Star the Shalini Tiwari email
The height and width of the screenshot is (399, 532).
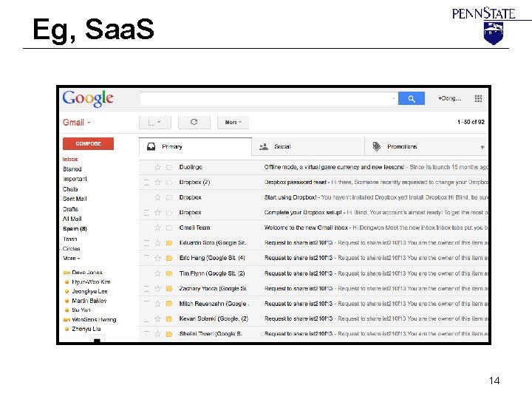[157, 334]
